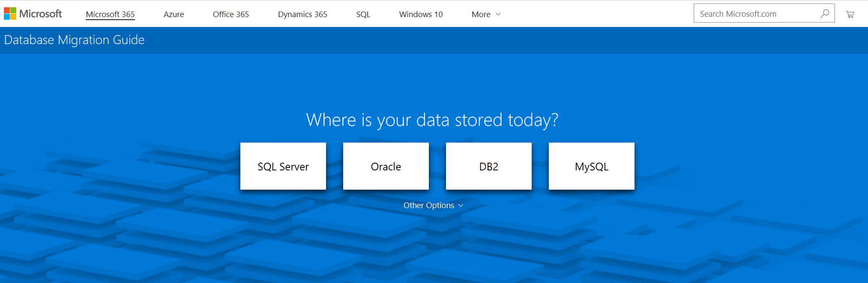Click the More label in navigation
This screenshot has height=283, width=868.
(481, 14)
